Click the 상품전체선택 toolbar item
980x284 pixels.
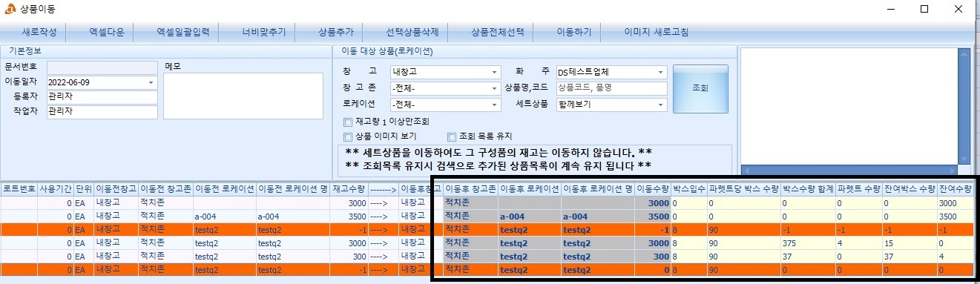coord(497,33)
